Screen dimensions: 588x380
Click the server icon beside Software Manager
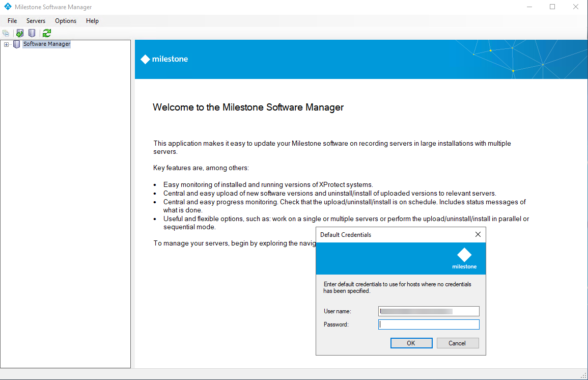(16, 44)
